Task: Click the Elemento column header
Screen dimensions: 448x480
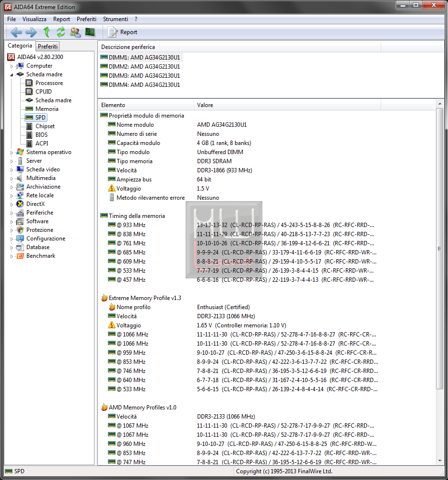Action: (x=146, y=105)
